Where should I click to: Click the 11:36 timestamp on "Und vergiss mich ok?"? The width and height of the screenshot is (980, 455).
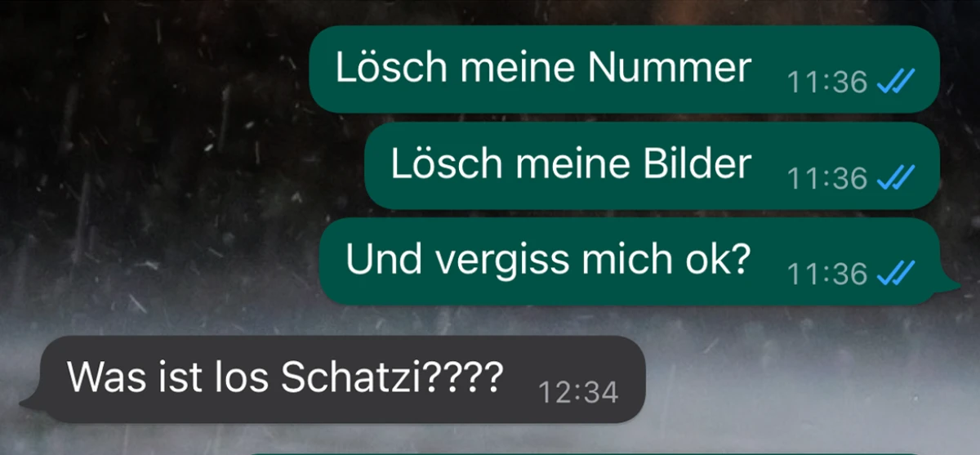click(x=827, y=274)
